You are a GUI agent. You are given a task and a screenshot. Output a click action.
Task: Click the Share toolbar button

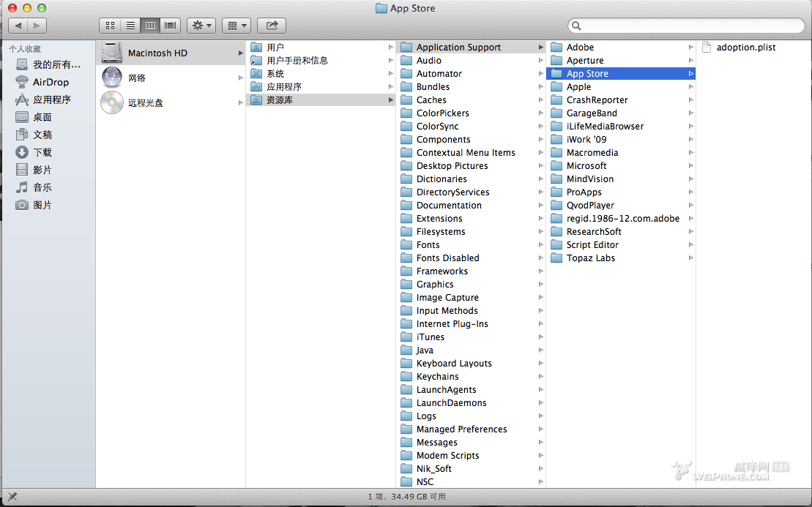[x=272, y=26]
